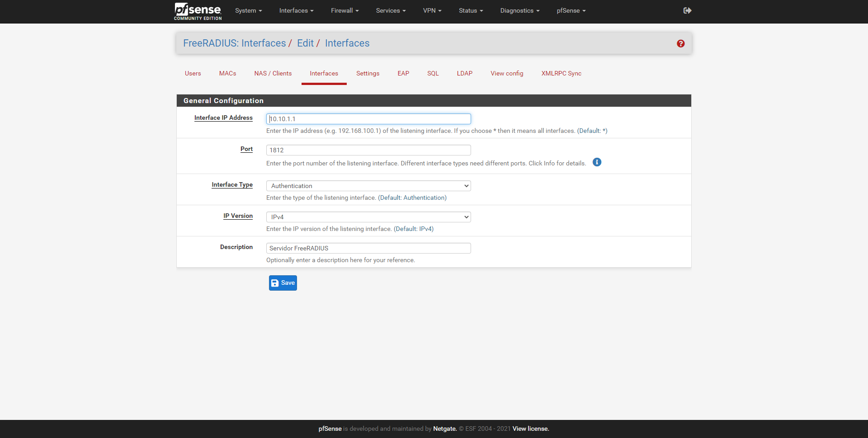Switch to the LDAP tab
Viewport: 868px width, 438px height.
pyautogui.click(x=465, y=73)
